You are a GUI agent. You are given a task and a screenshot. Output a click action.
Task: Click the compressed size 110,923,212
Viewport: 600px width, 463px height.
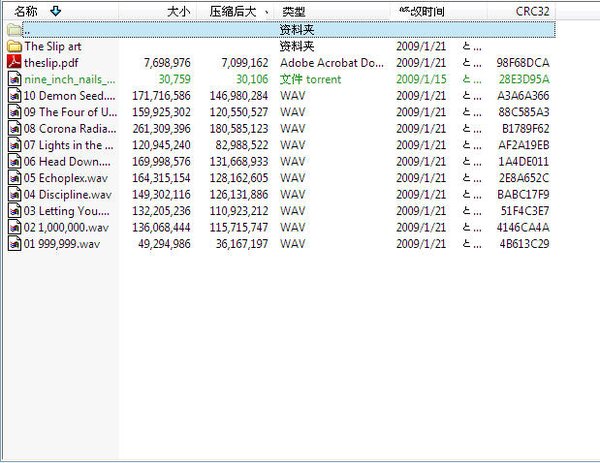pyautogui.click(x=239, y=211)
